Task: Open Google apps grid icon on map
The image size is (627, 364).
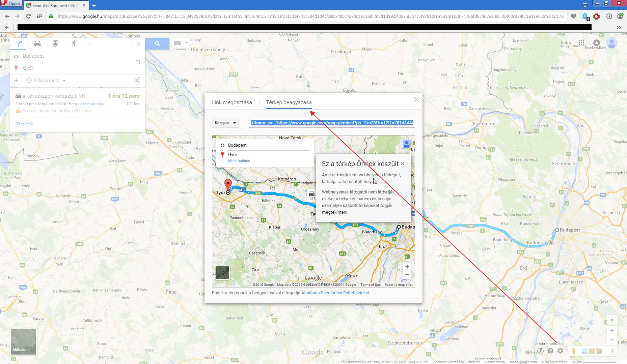Action: [x=581, y=43]
